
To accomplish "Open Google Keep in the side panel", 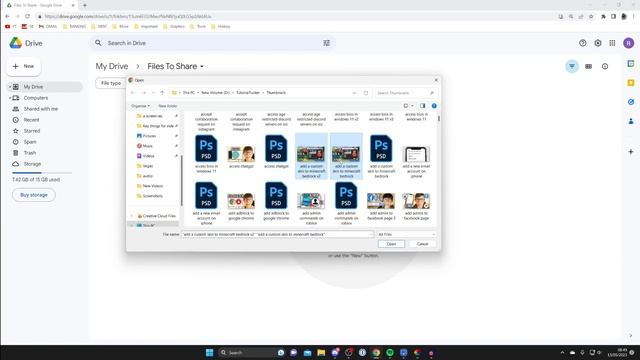I will [631, 83].
